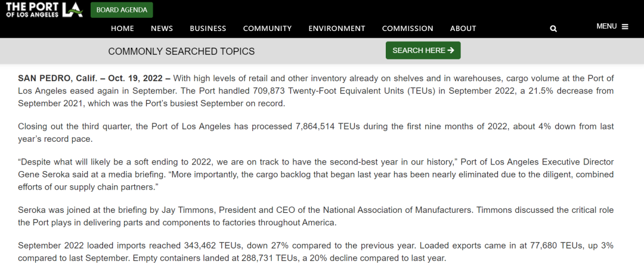Click About in the top navigation
644x270 pixels.
click(x=463, y=29)
